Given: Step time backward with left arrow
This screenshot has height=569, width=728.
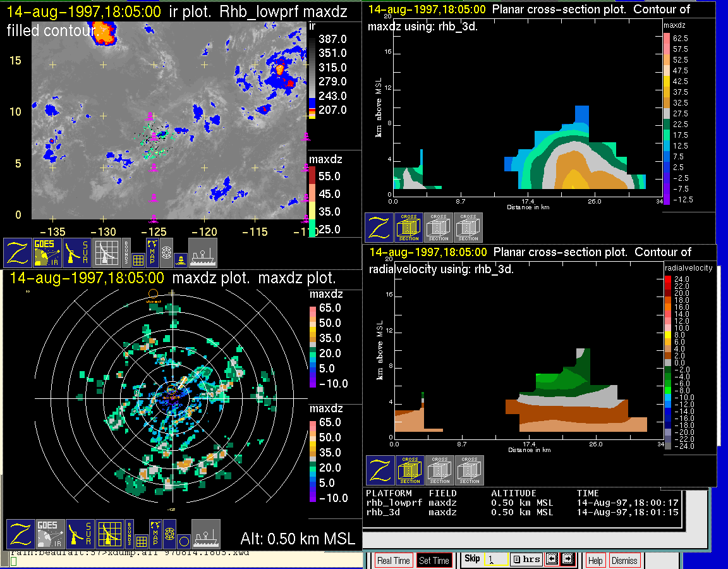Looking at the screenshot, I should [x=551, y=560].
